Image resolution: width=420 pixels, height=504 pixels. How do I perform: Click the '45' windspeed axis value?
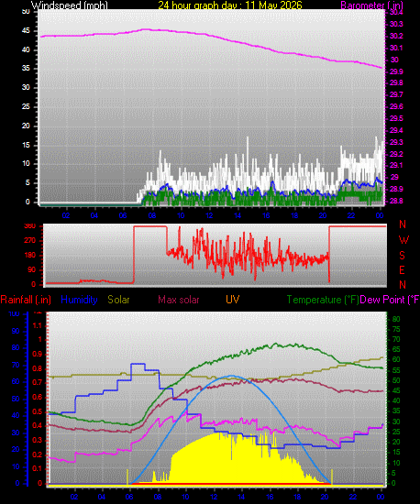26,31
